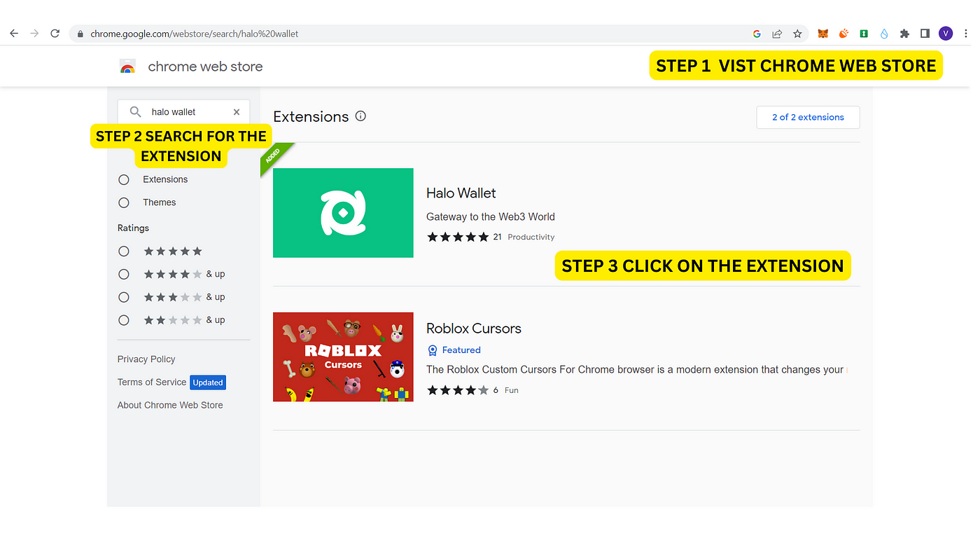The height and width of the screenshot is (552, 980).
Task: Open the profile avatar V menu
Action: coord(946,34)
